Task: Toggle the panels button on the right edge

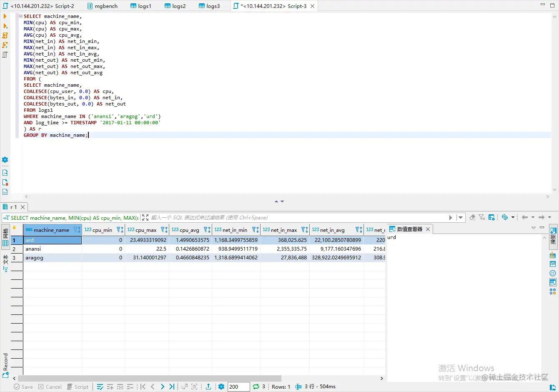Action: pyautogui.click(x=553, y=236)
